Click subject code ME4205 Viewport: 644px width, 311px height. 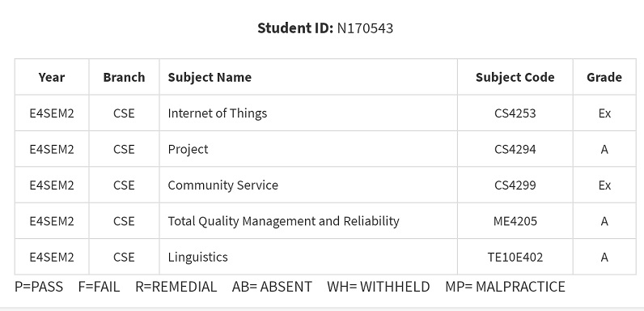[x=515, y=221]
